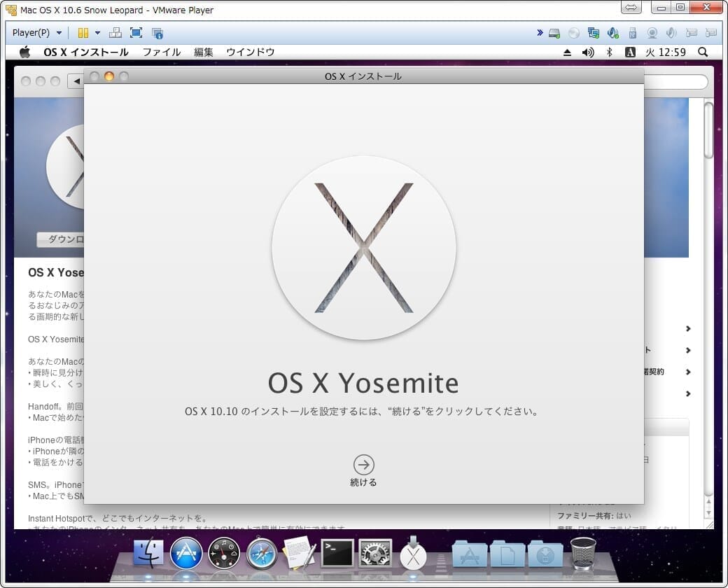Open the ウインドウ menu
This screenshot has height=588, width=728.
(x=251, y=52)
